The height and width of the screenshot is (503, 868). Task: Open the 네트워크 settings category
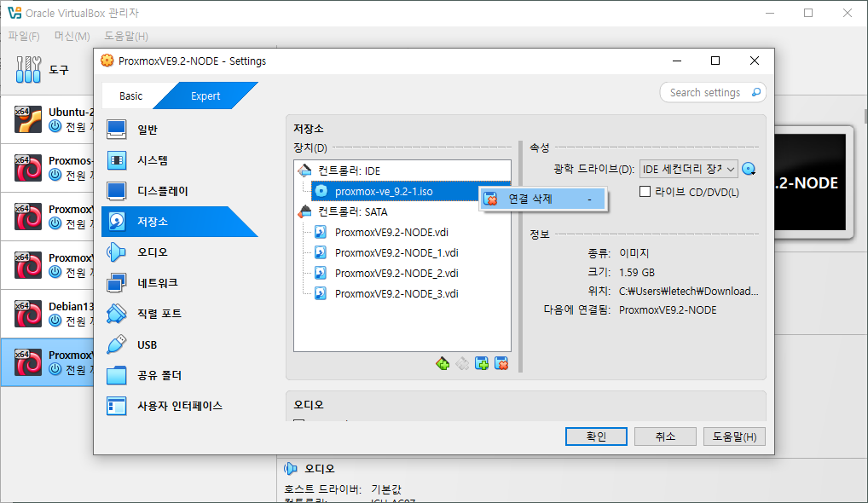click(x=179, y=283)
